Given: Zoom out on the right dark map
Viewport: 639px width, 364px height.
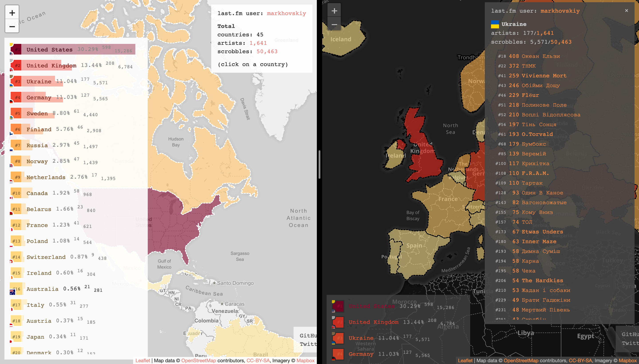Looking at the screenshot, I should tap(334, 24).
